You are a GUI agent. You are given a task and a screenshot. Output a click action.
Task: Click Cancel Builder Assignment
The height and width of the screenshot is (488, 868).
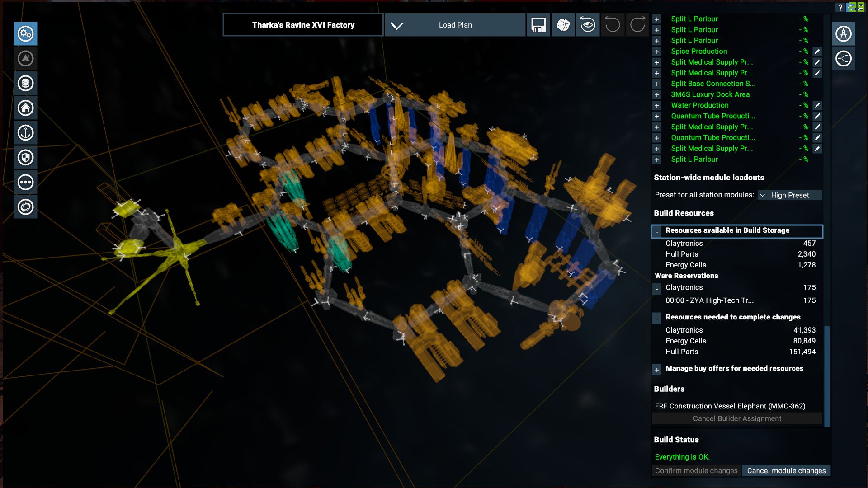tap(736, 418)
